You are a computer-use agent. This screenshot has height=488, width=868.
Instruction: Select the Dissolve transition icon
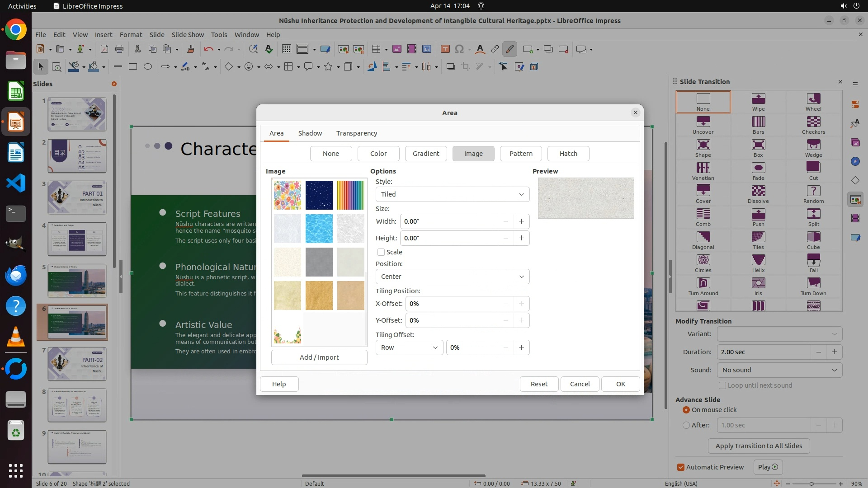[758, 191]
